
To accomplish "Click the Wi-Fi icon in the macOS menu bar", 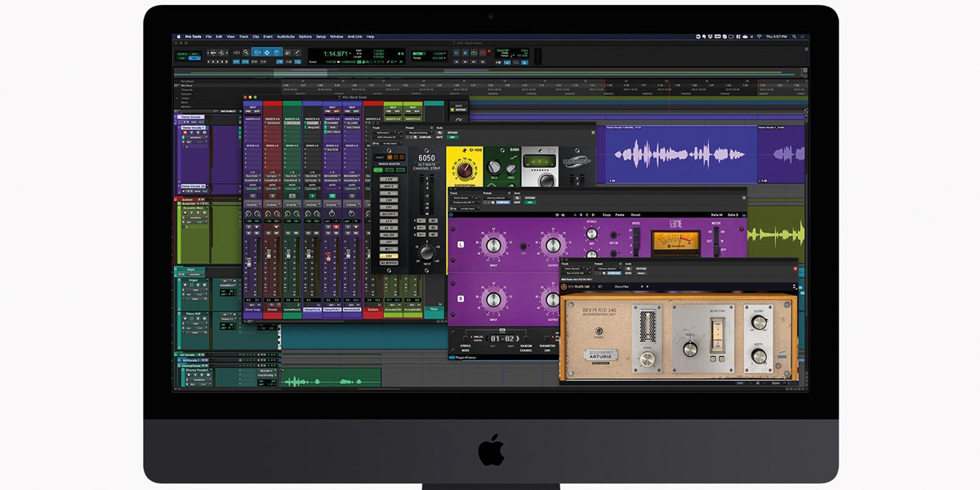I will click(x=759, y=37).
